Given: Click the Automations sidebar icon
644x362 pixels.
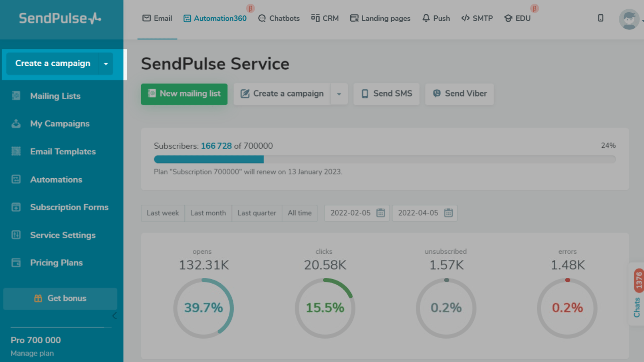Looking at the screenshot, I should [x=16, y=179].
